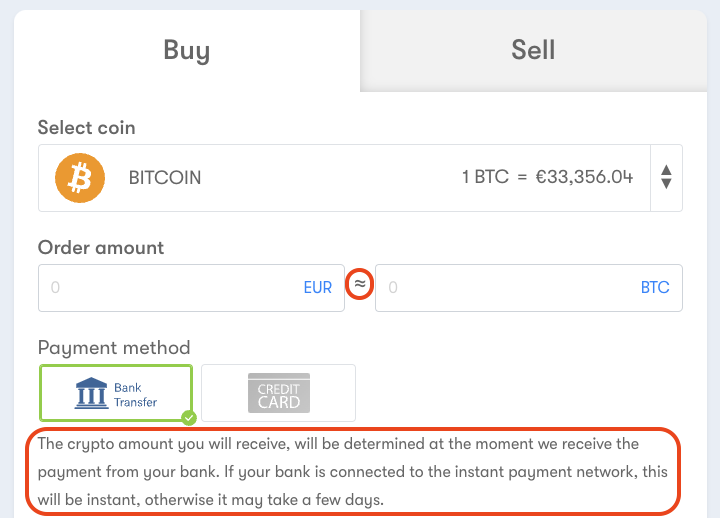Select the Bank Transfer payment option
This screenshot has width=720, height=518.
point(116,393)
